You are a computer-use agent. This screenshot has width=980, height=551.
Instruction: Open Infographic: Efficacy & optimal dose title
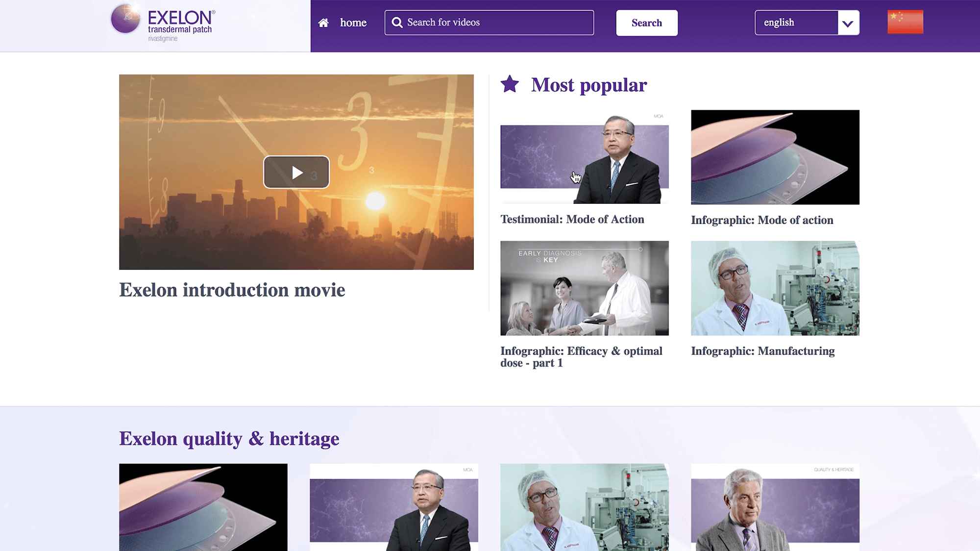click(x=581, y=357)
